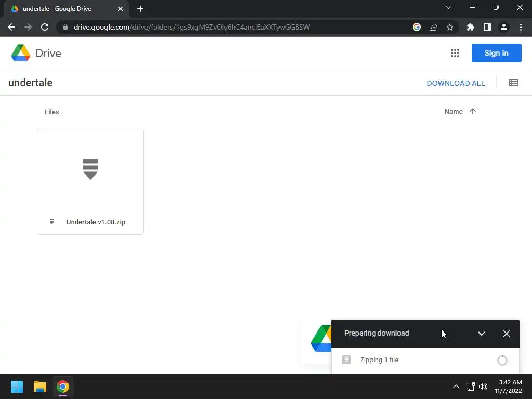The image size is (532, 399).
Task: Open the Google apps grid
Action: point(455,53)
